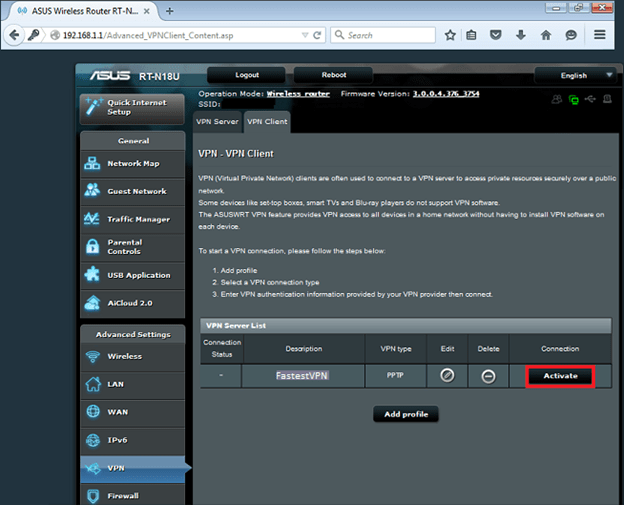This screenshot has height=505, width=624.
Task: Click the Pocket save icon
Action: [495, 35]
